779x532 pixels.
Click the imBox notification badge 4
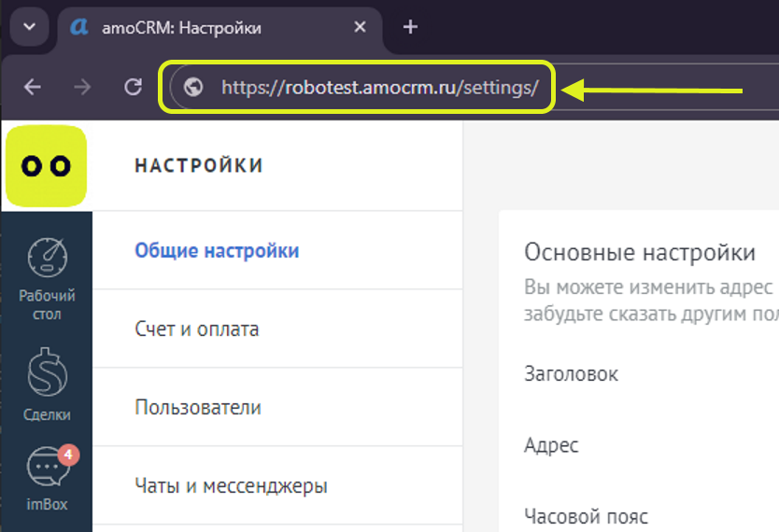point(68,455)
